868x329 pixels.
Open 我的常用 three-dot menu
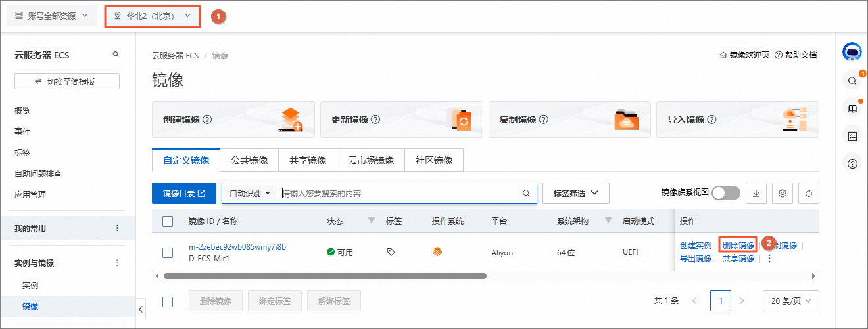(118, 228)
